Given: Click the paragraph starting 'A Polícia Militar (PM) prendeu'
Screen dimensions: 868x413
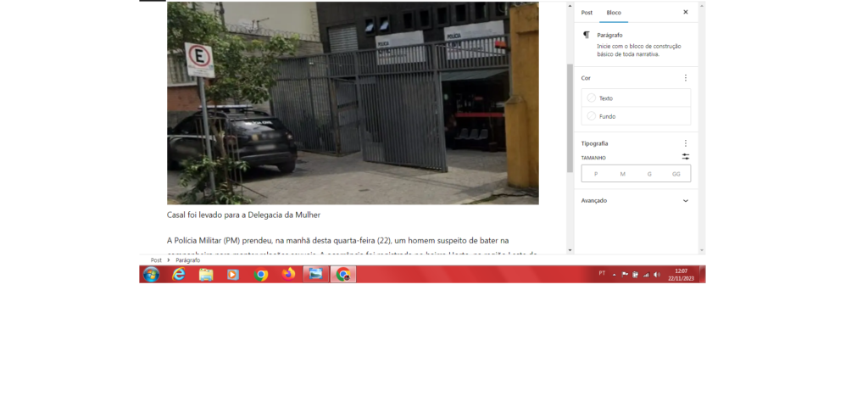Looking at the screenshot, I should pos(352,246).
